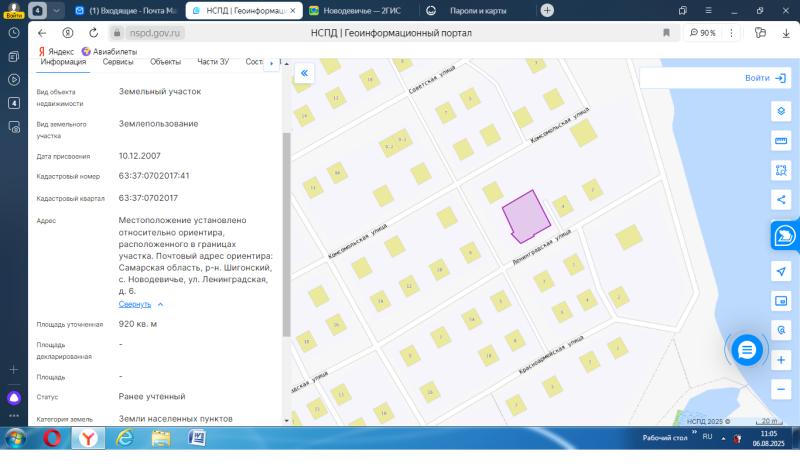Open the chat assistant round button
Screen dimensions: 800x466
pos(746,349)
